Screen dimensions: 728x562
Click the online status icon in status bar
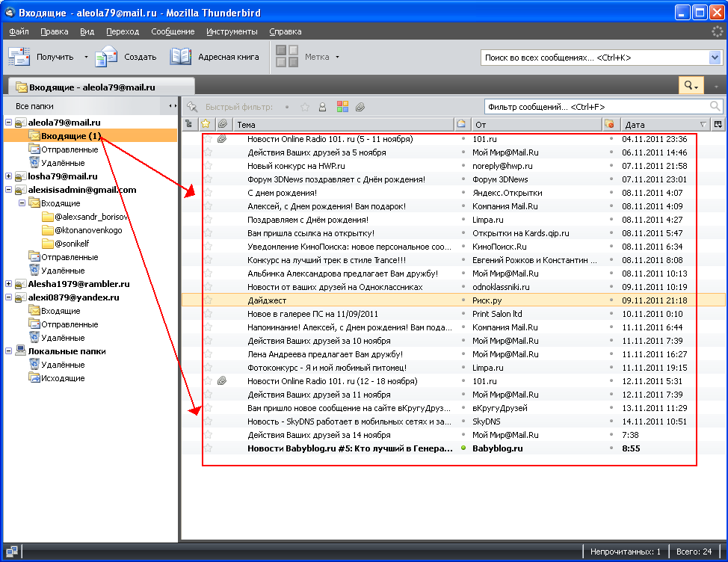pos(12,552)
